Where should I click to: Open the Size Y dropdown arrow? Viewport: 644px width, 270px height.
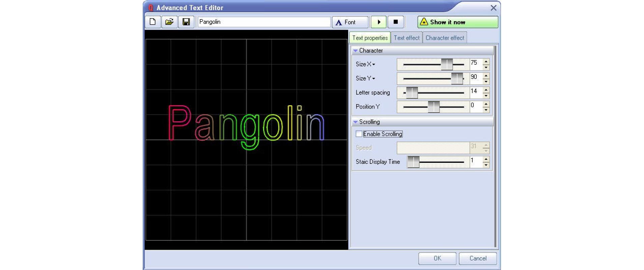(374, 79)
